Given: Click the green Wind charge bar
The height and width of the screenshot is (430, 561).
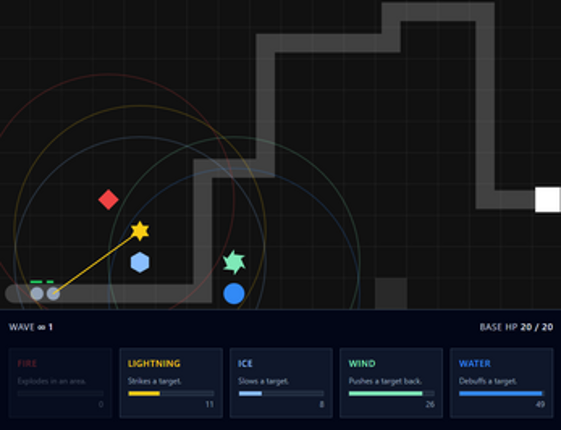Looking at the screenshot, I should click(x=391, y=394).
